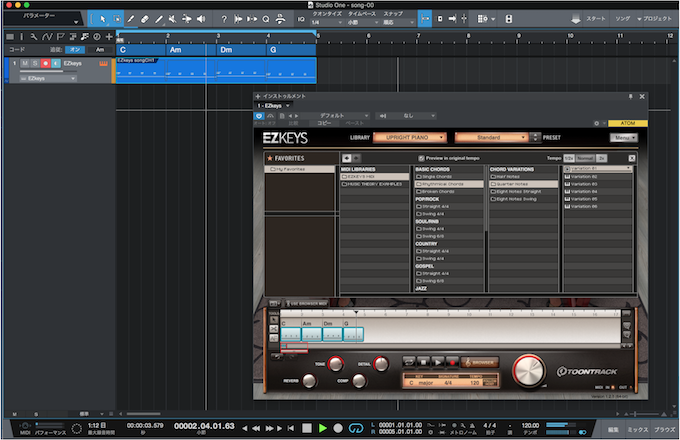This screenshot has height=440, width=680.
Task: Select the EZkeys arrow pointer tool
Action: tap(274, 320)
